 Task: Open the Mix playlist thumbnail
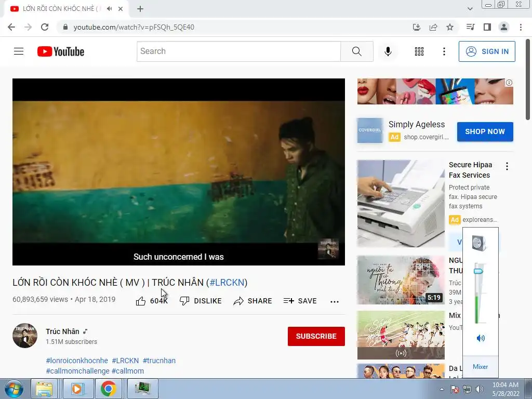401,335
